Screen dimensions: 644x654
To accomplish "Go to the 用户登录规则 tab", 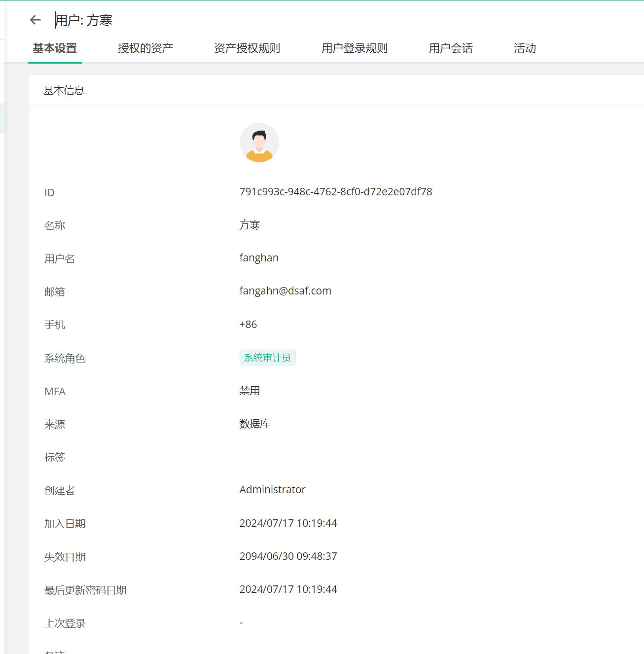I will point(354,48).
